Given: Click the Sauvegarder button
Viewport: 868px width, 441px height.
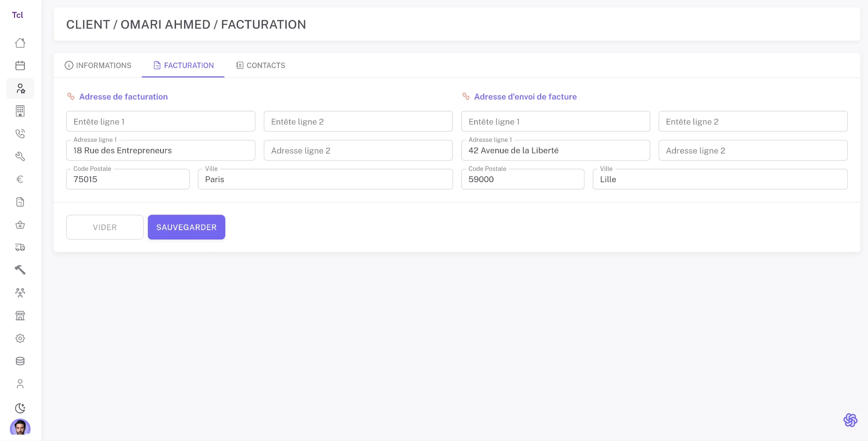Looking at the screenshot, I should point(186,227).
